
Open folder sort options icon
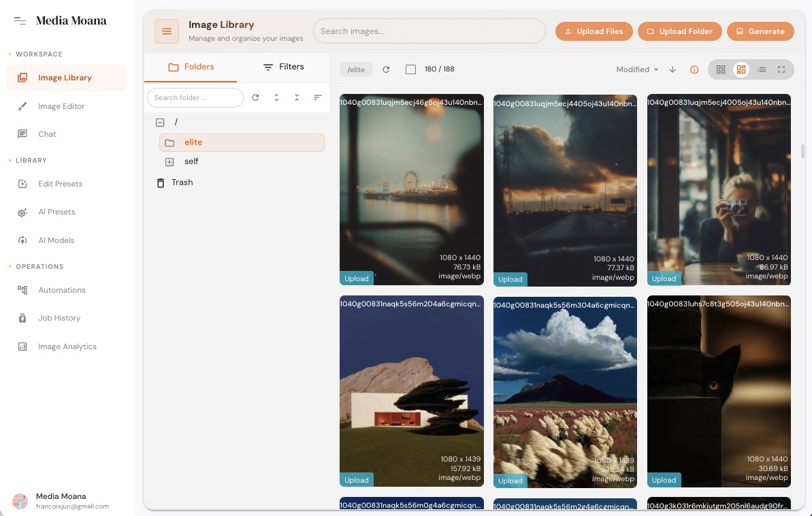click(317, 97)
